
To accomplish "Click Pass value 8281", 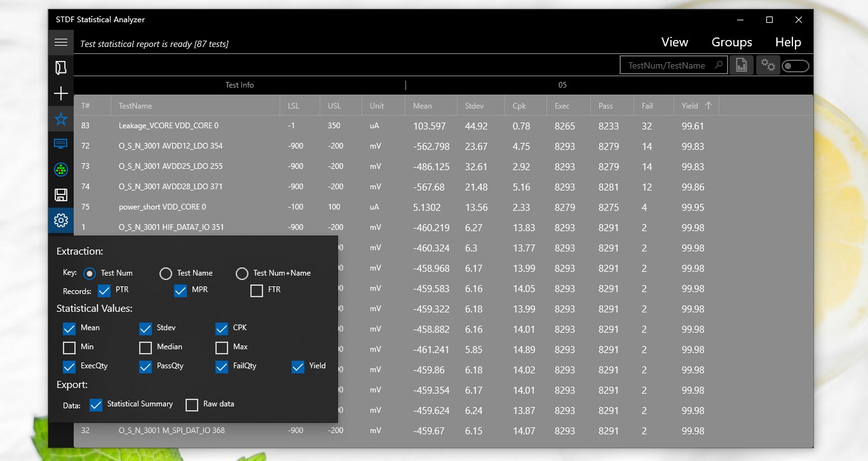I will click(x=609, y=187).
